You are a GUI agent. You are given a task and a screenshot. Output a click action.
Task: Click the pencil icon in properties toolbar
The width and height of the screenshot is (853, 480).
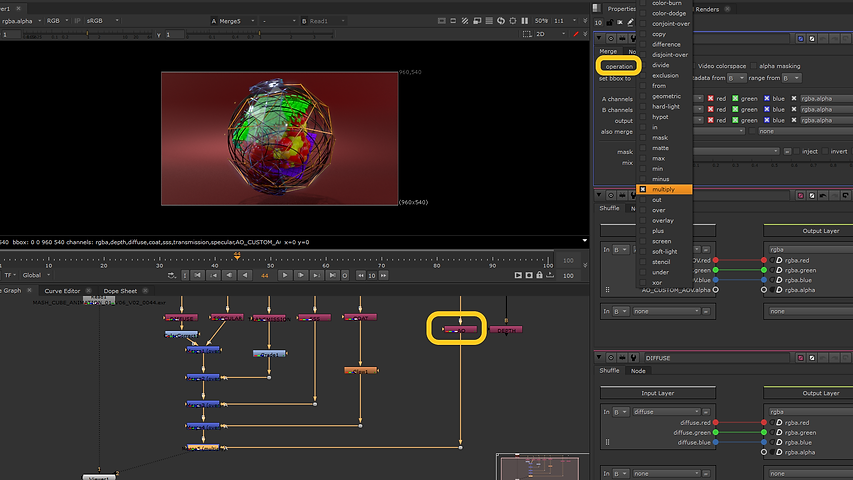(x=630, y=22)
